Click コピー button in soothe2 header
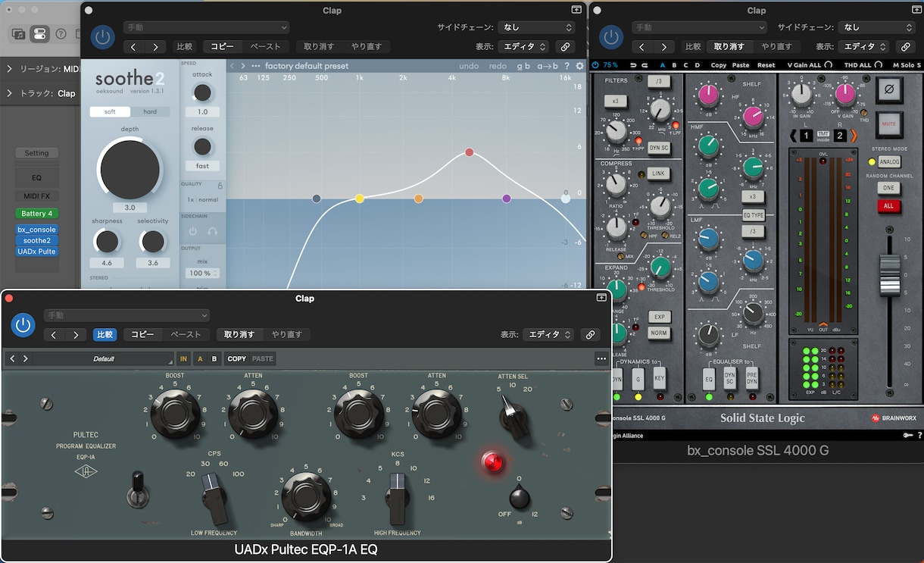Image resolution: width=924 pixels, height=563 pixels. coord(223,47)
